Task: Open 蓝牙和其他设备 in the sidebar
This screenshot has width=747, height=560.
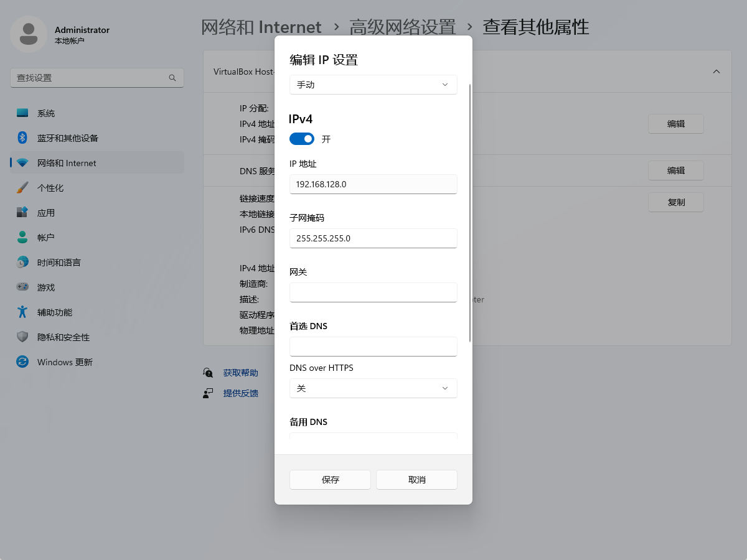Action: (97, 138)
